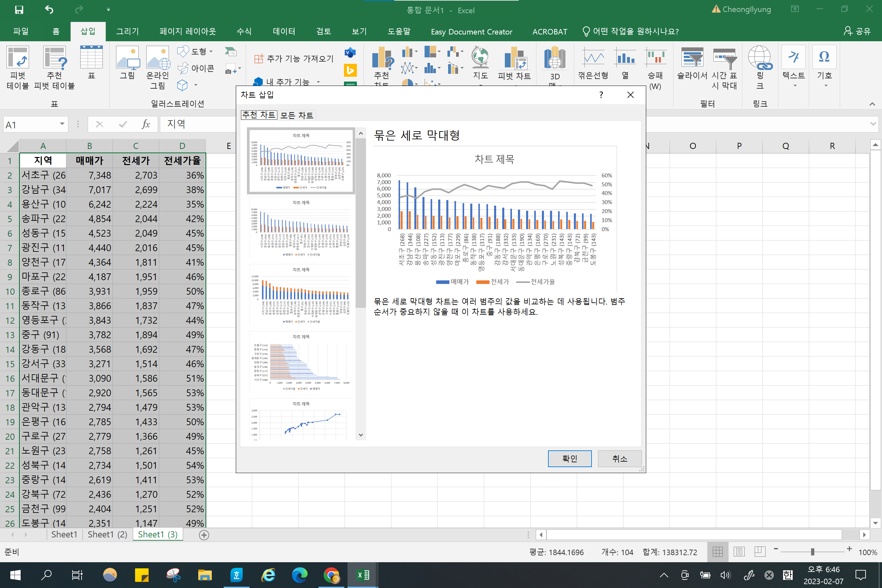Switch to Page Break Preview view

[760, 552]
